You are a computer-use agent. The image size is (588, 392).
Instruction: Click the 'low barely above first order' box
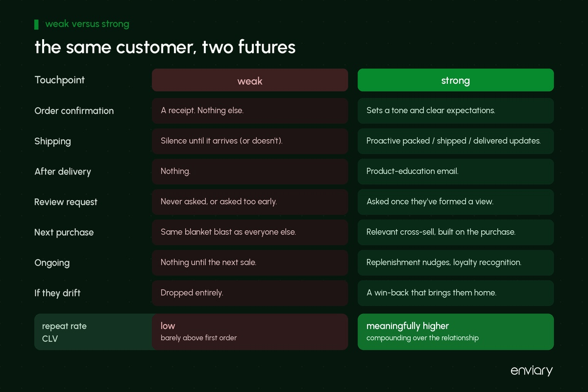click(250, 332)
